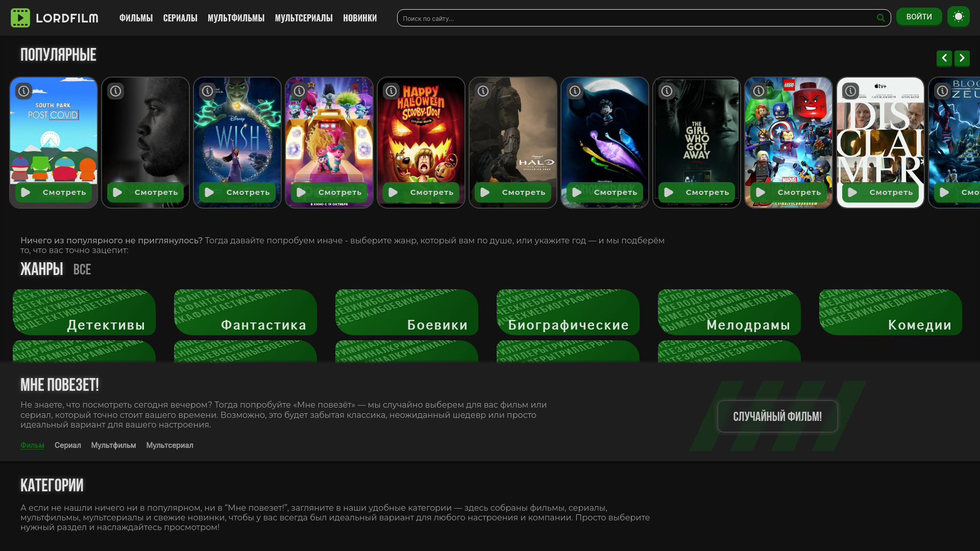Open info icon on Wish poster
This screenshot has width=980, height=551.
(207, 91)
